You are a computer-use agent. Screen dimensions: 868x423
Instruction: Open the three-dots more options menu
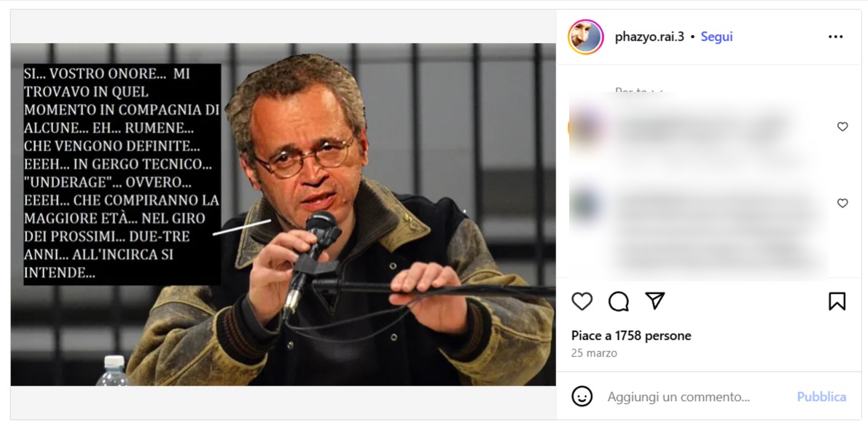tap(835, 36)
